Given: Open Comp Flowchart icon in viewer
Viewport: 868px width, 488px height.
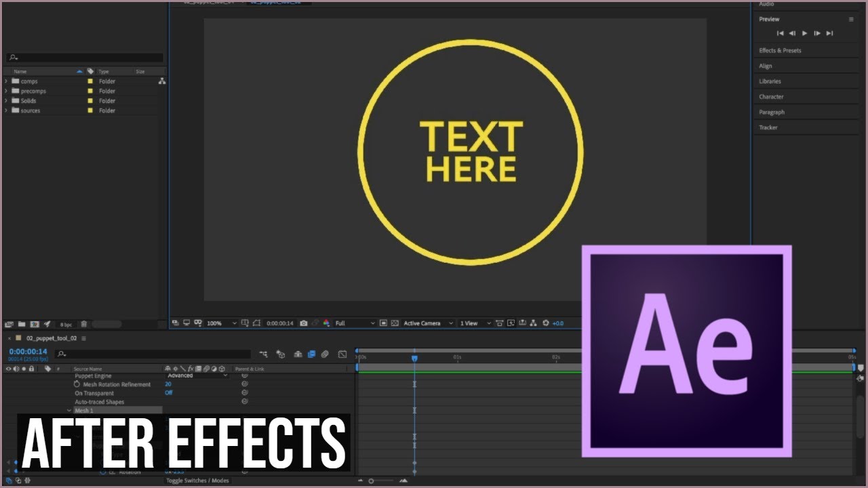Looking at the screenshot, I should tap(534, 323).
